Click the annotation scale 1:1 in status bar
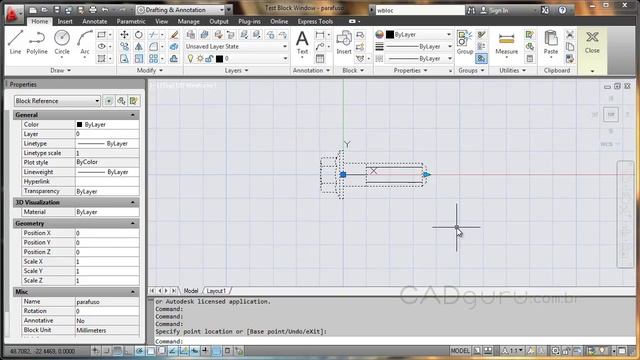This screenshot has height=360, width=640. [512, 351]
